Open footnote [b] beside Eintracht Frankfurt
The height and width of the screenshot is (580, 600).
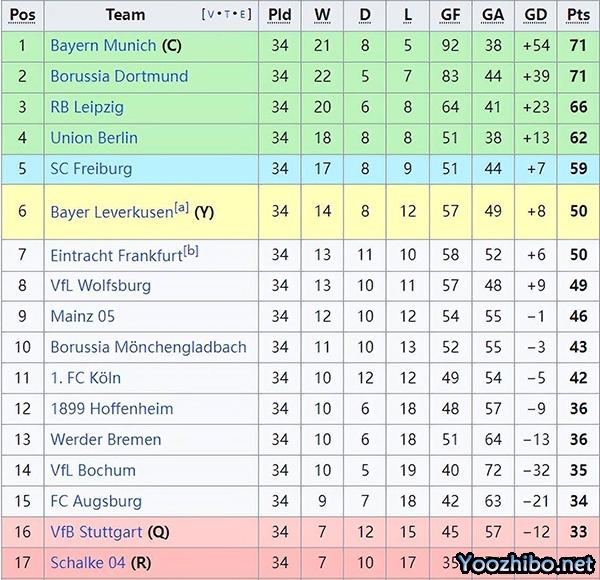190,251
